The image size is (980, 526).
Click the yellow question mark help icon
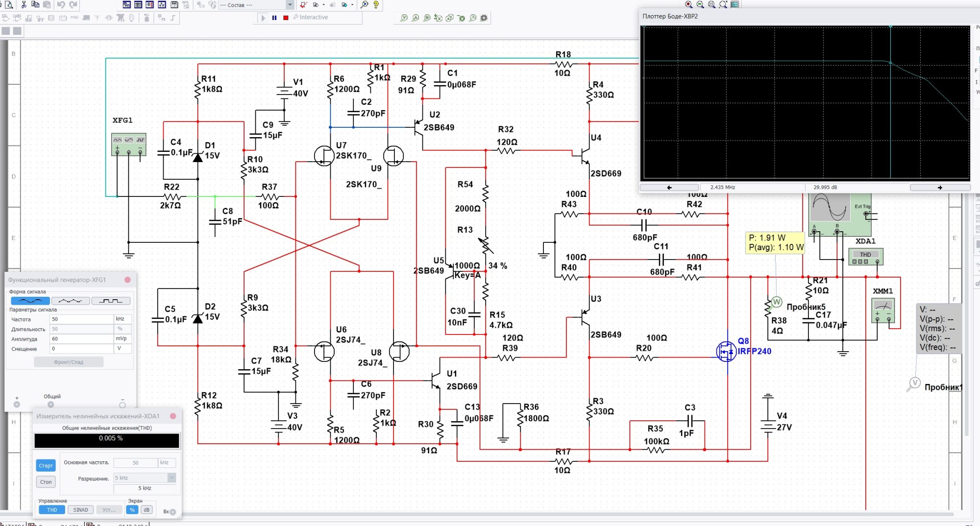pos(376,4)
